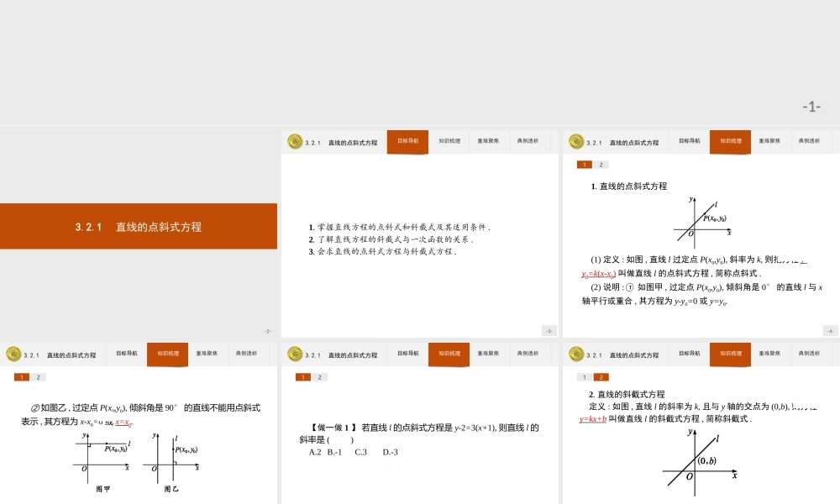Choose answer option B.-1

(334, 452)
